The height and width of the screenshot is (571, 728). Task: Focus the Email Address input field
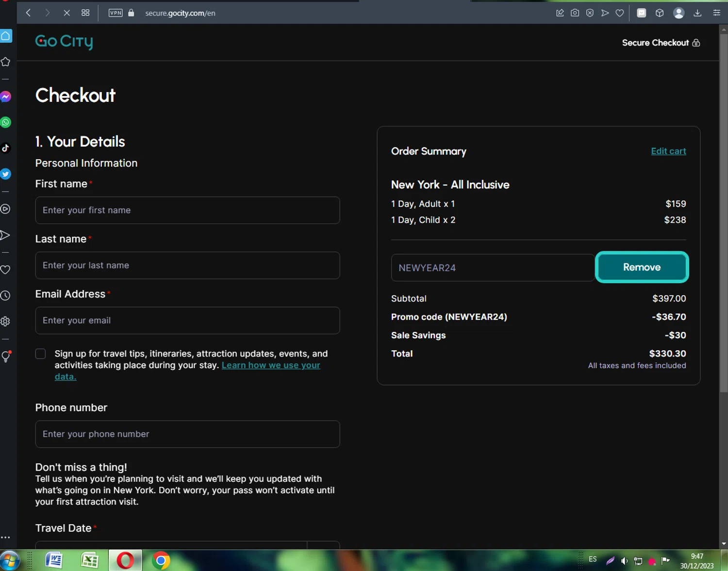(187, 320)
